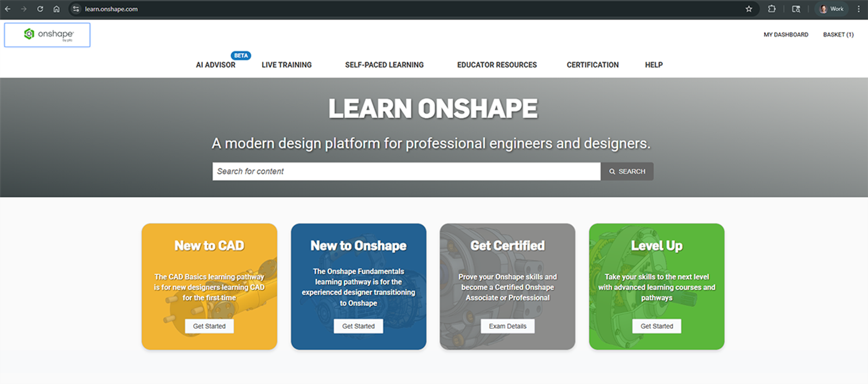Click the Onshape logo

pyautogui.click(x=47, y=35)
